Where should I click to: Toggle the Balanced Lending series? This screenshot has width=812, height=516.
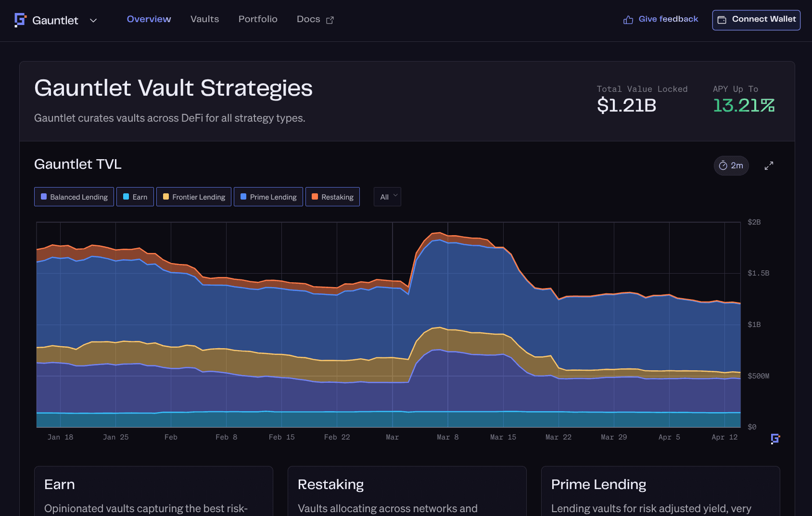pyautogui.click(x=74, y=197)
